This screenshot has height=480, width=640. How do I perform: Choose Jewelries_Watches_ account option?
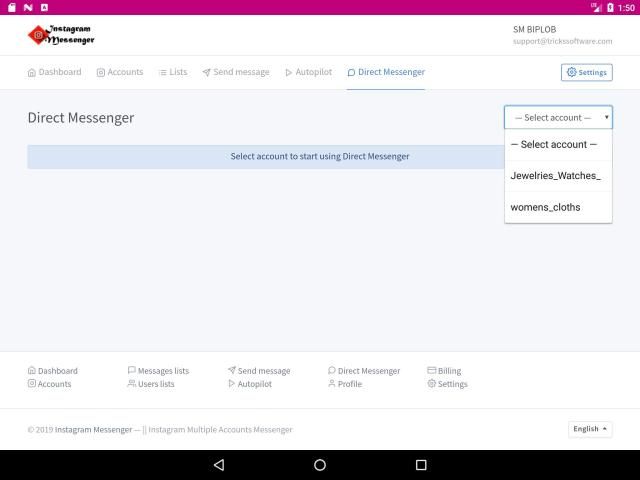[x=555, y=175]
